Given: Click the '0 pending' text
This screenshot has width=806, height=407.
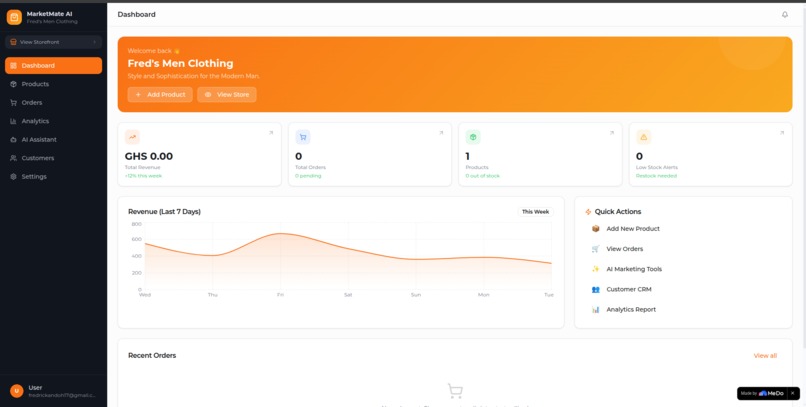Looking at the screenshot, I should click(x=308, y=176).
